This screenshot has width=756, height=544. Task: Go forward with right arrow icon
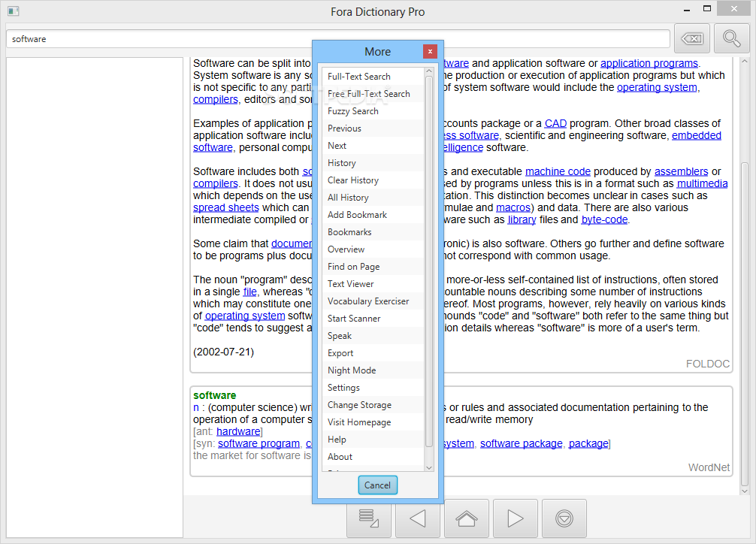516,518
